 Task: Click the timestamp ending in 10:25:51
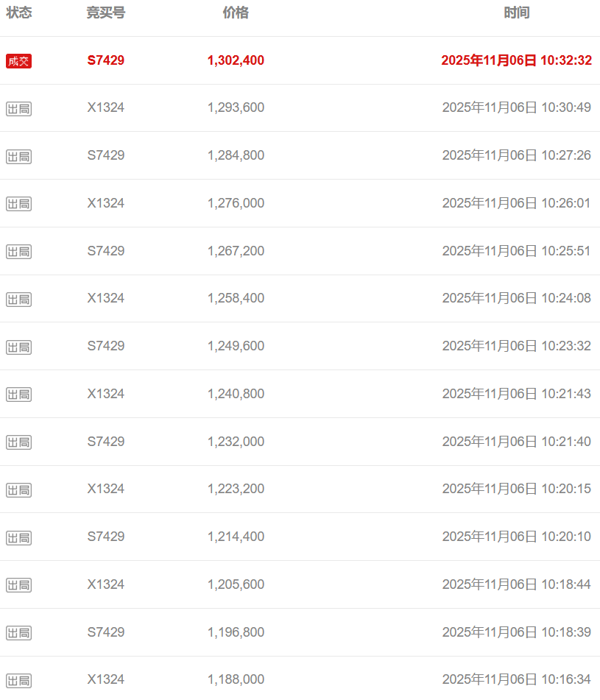click(x=516, y=251)
